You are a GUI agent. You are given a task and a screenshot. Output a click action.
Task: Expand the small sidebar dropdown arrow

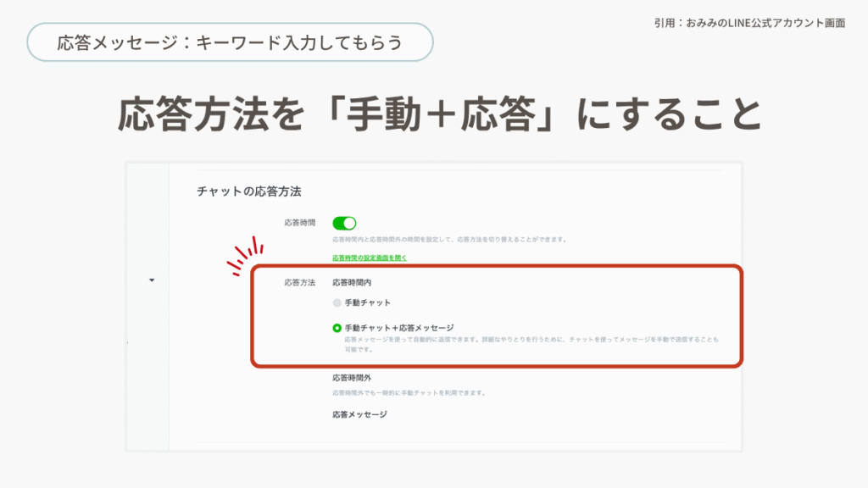[x=152, y=280]
